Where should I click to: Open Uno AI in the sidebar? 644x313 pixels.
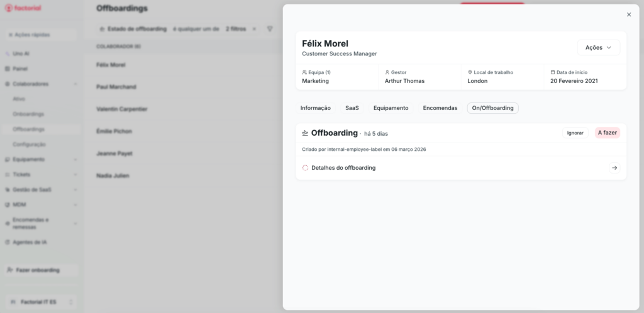(x=21, y=53)
